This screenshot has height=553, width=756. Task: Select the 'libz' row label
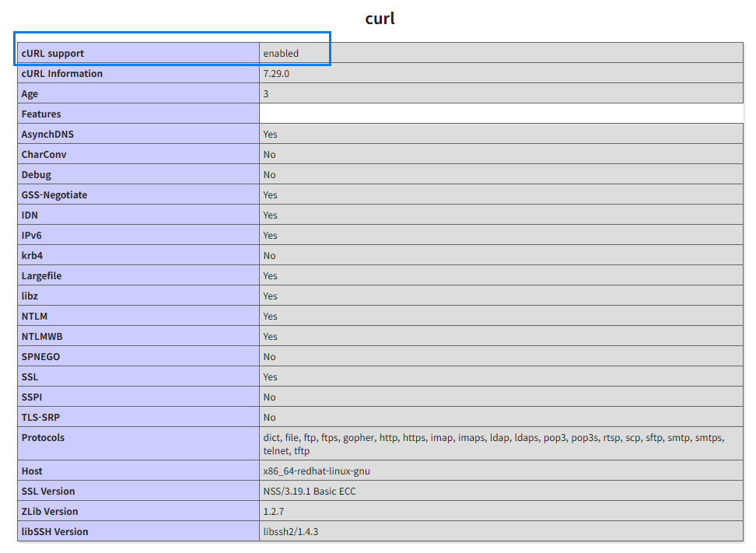point(30,296)
